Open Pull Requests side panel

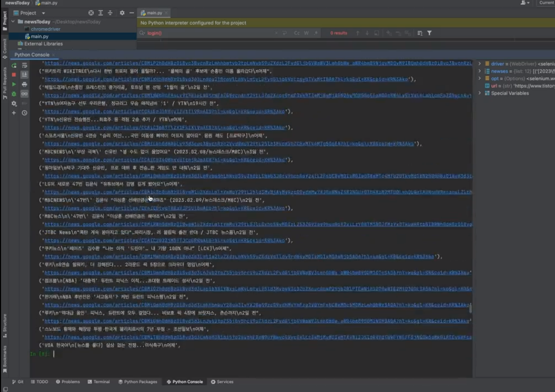5,83
